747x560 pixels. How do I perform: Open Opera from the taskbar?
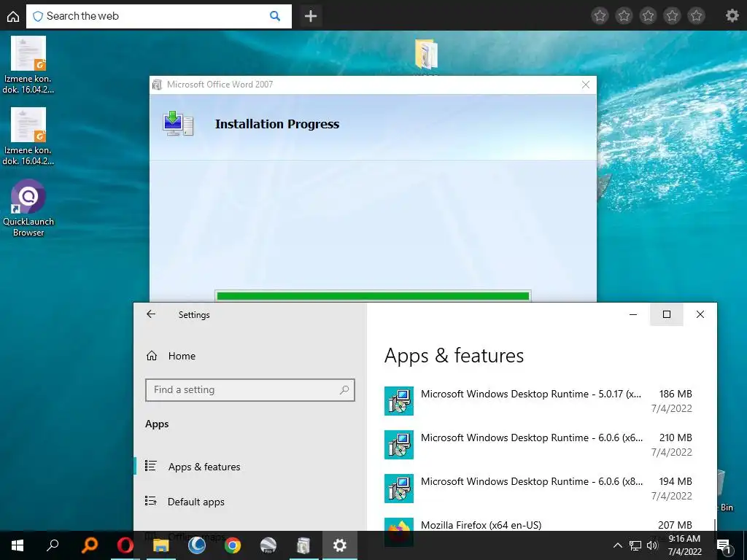click(125, 545)
